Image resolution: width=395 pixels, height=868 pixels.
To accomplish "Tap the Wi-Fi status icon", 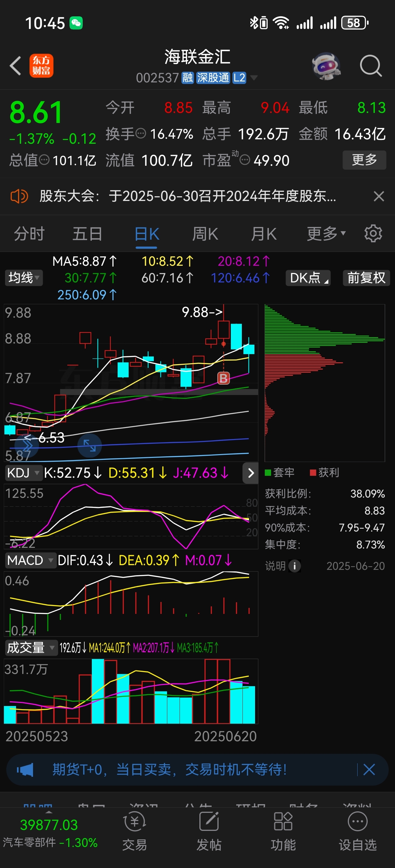I will point(281,23).
